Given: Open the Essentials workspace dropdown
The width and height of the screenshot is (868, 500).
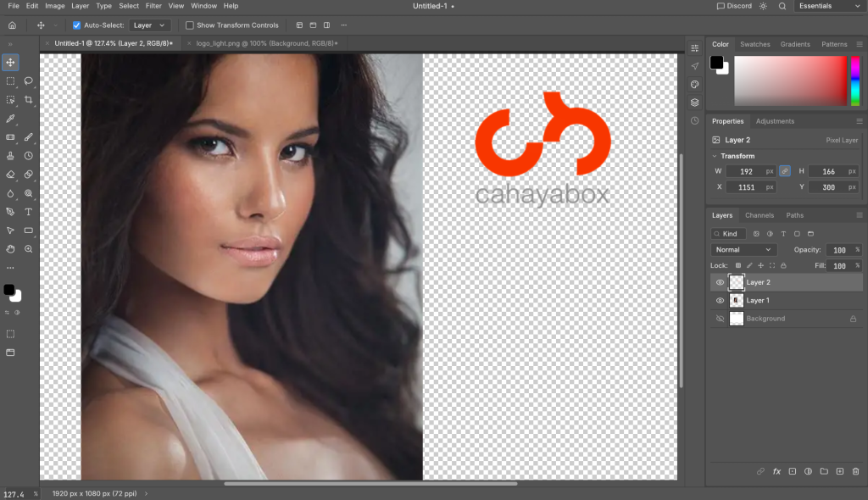Looking at the screenshot, I should point(829,6).
